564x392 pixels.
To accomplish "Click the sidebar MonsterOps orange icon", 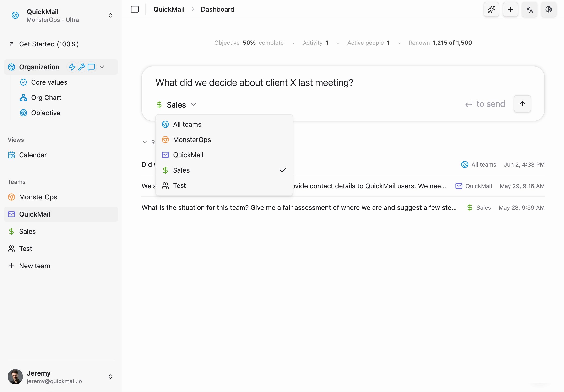I will tap(11, 197).
